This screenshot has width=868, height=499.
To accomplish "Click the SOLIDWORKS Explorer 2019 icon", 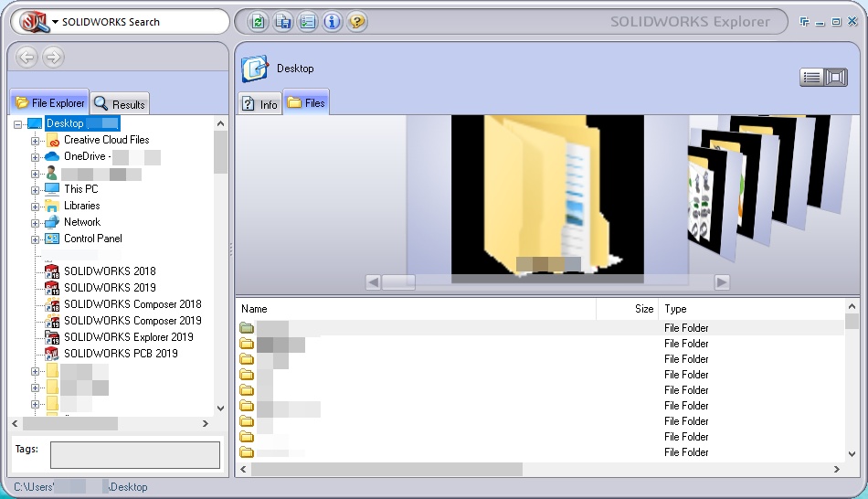I will pos(52,337).
